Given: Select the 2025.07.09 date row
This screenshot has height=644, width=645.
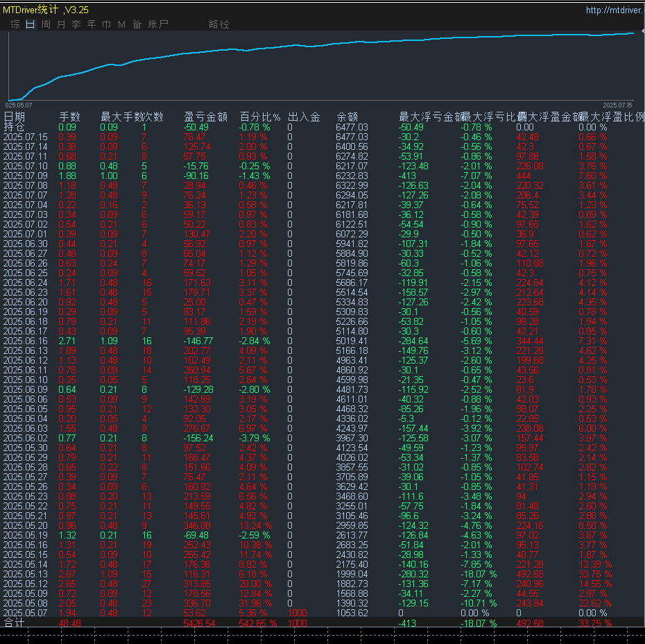Looking at the screenshot, I should 26,176.
